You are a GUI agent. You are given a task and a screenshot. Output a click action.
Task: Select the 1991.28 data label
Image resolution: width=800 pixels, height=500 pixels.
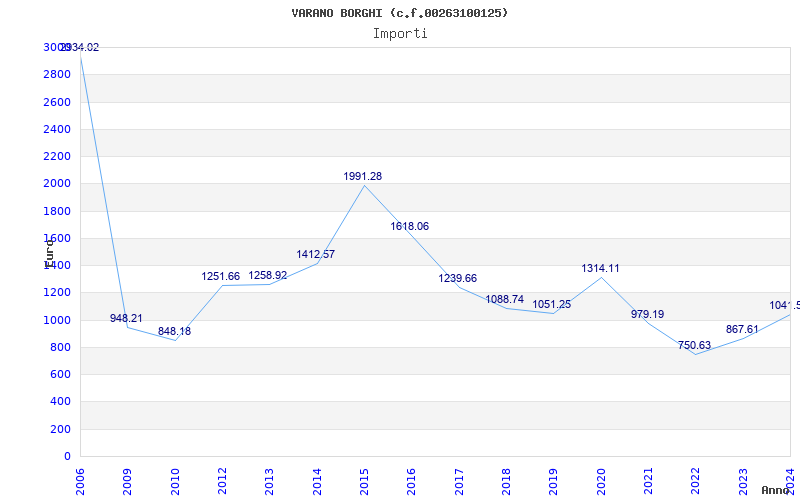point(362,177)
